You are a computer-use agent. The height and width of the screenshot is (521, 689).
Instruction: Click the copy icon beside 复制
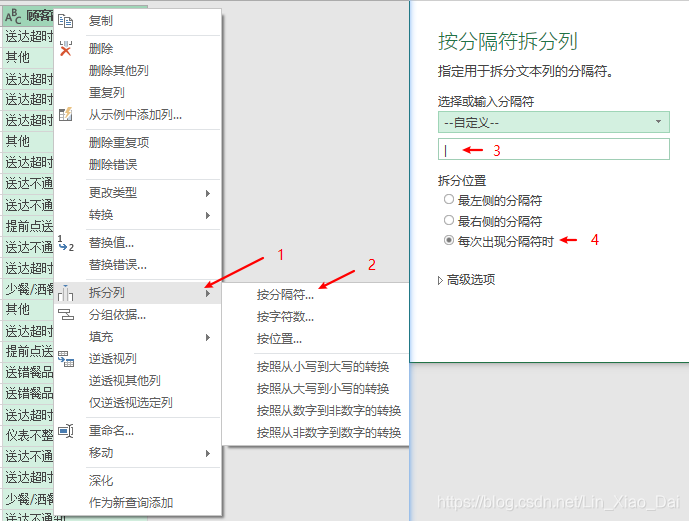coord(65,21)
